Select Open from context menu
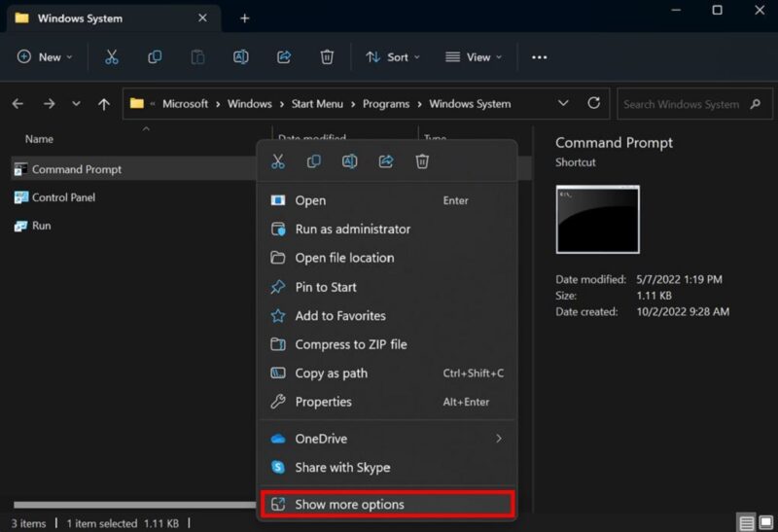778x532 pixels. click(x=387, y=200)
